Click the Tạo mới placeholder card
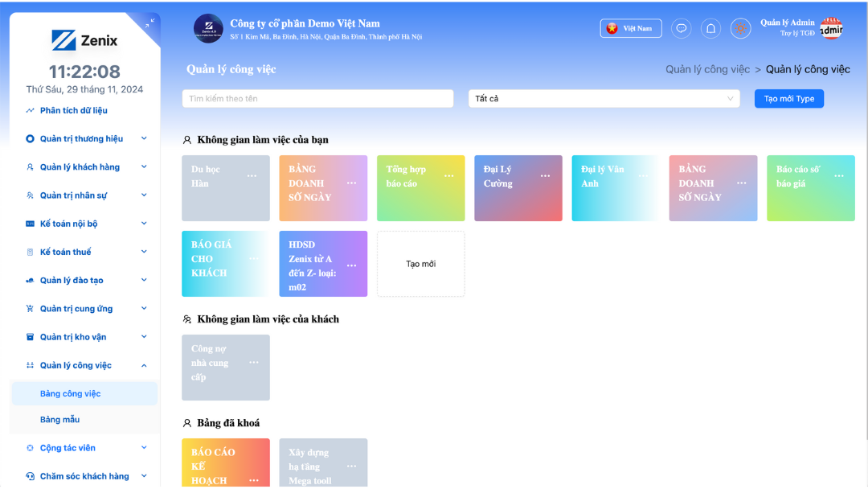Image resolution: width=868 pixels, height=489 pixels. 420,264
